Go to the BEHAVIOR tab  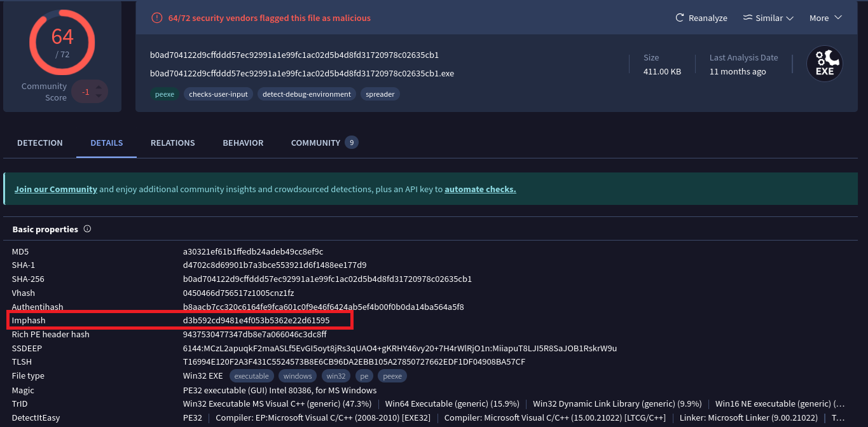(243, 143)
